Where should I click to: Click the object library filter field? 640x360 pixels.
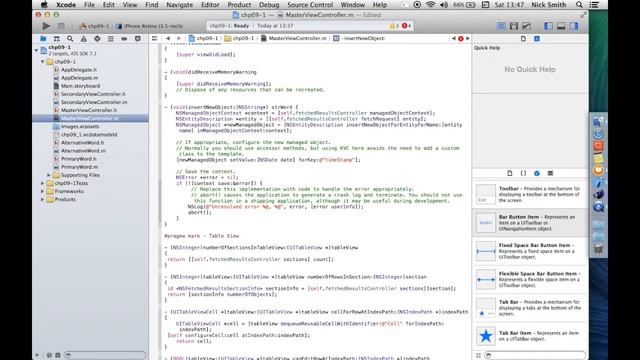[x=535, y=356]
